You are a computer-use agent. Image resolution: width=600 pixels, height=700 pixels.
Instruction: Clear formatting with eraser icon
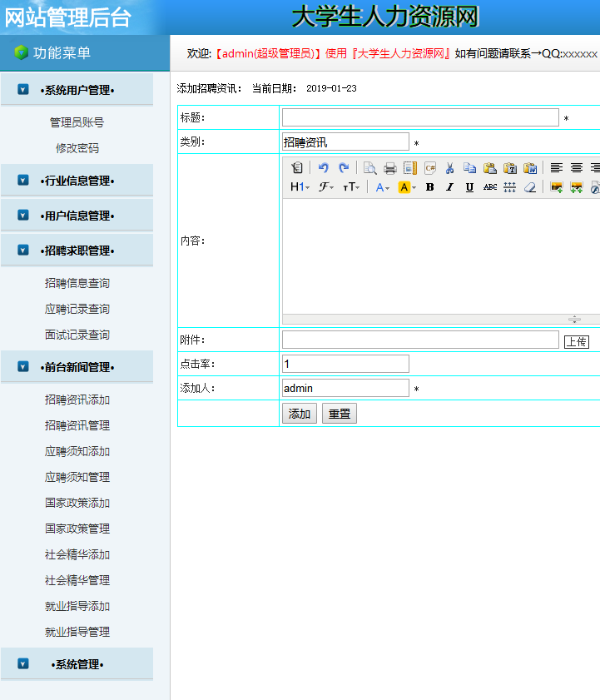click(530, 187)
